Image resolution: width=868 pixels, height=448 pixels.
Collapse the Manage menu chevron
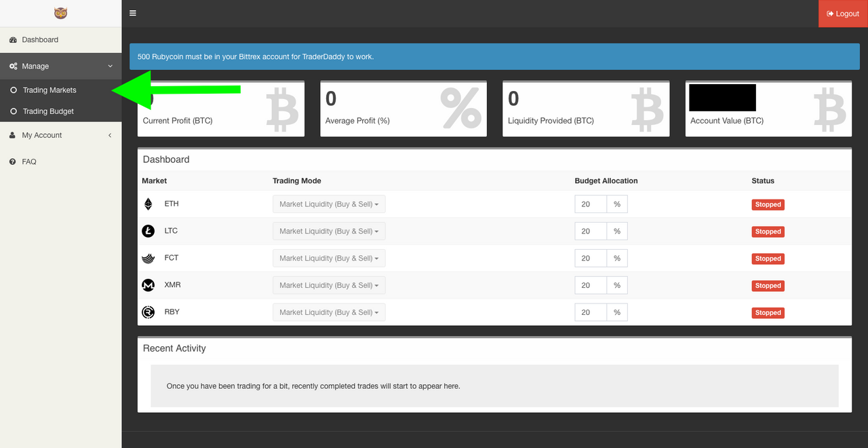tap(110, 67)
